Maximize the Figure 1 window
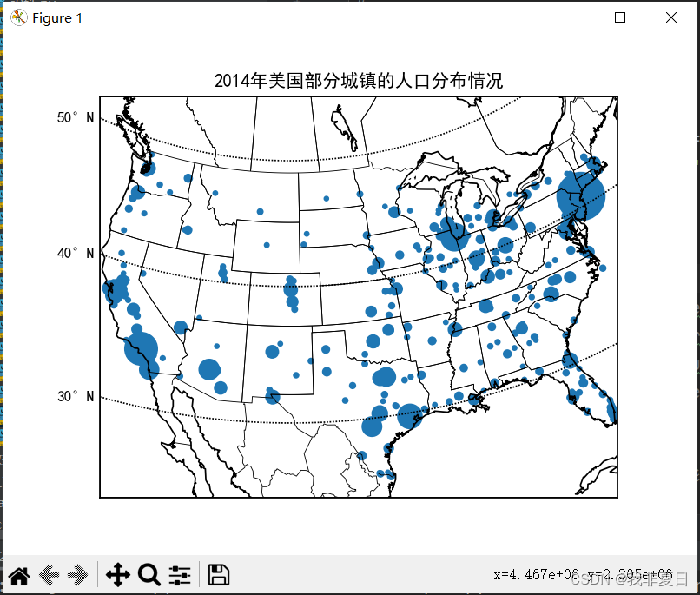 coord(618,17)
